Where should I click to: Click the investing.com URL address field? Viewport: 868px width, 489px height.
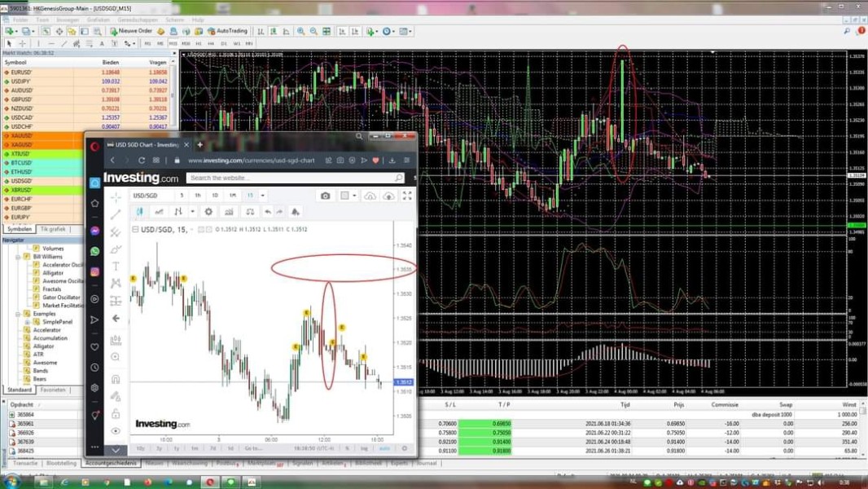(251, 161)
